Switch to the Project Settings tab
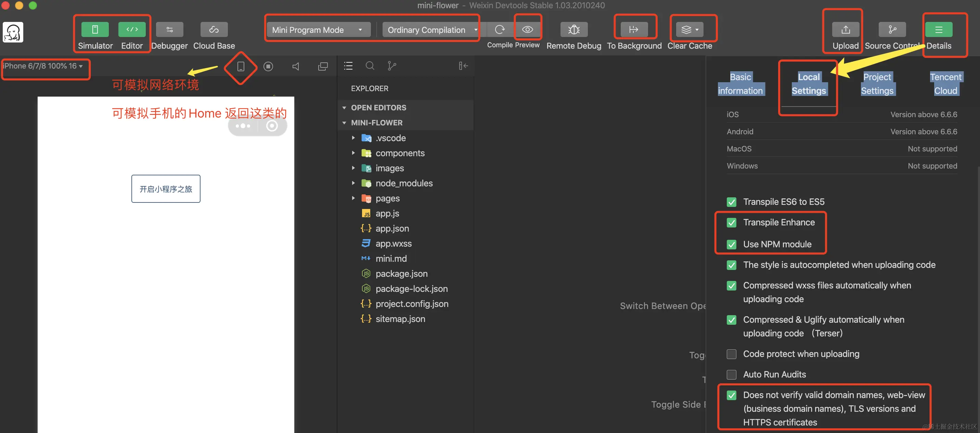 [x=877, y=84]
